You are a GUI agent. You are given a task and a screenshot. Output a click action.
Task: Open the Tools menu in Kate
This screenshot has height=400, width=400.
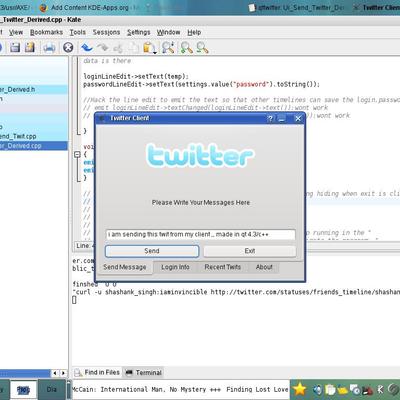coord(78,32)
